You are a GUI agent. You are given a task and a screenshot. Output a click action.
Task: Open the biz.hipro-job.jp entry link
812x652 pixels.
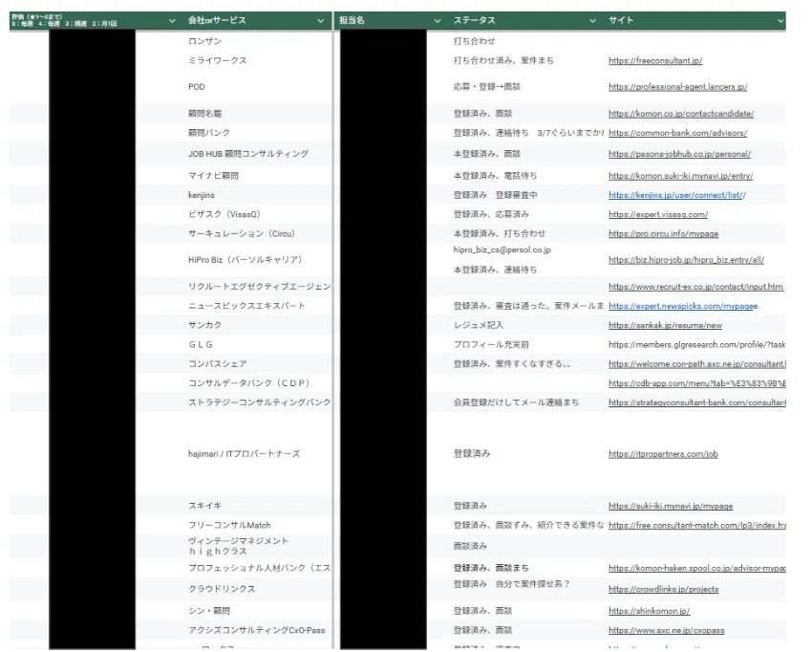[x=686, y=260]
